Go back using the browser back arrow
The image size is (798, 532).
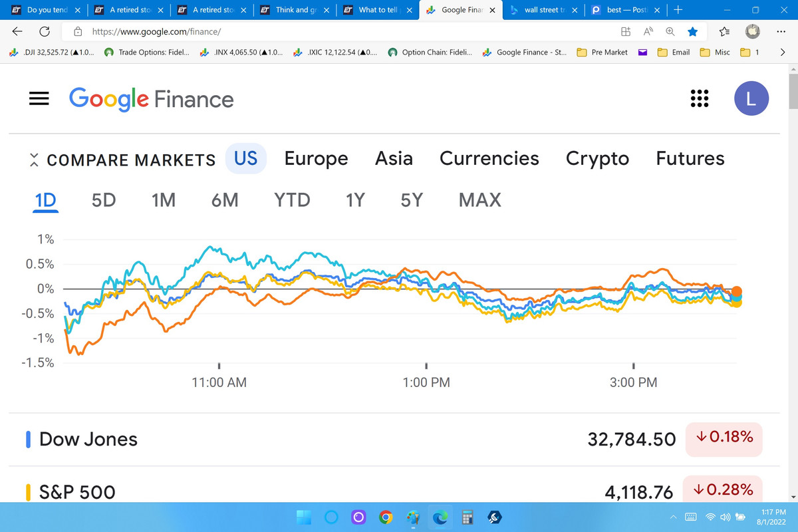click(18, 31)
